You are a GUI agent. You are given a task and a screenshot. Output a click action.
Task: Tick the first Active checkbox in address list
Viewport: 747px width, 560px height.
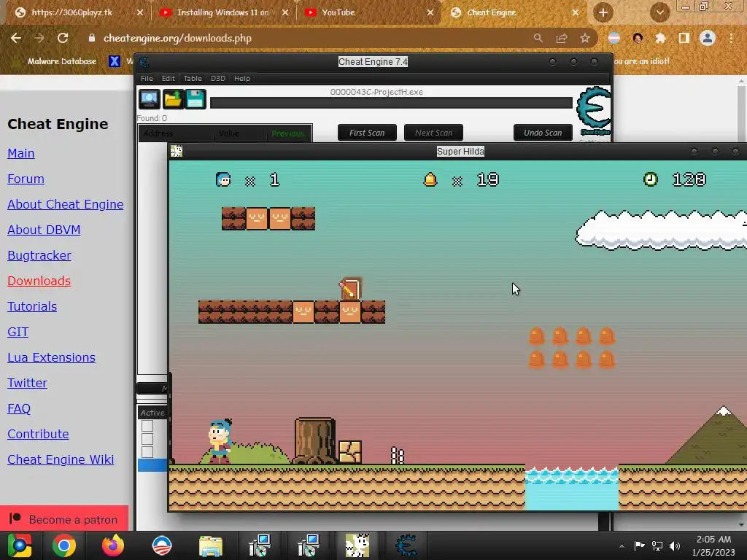pyautogui.click(x=147, y=426)
